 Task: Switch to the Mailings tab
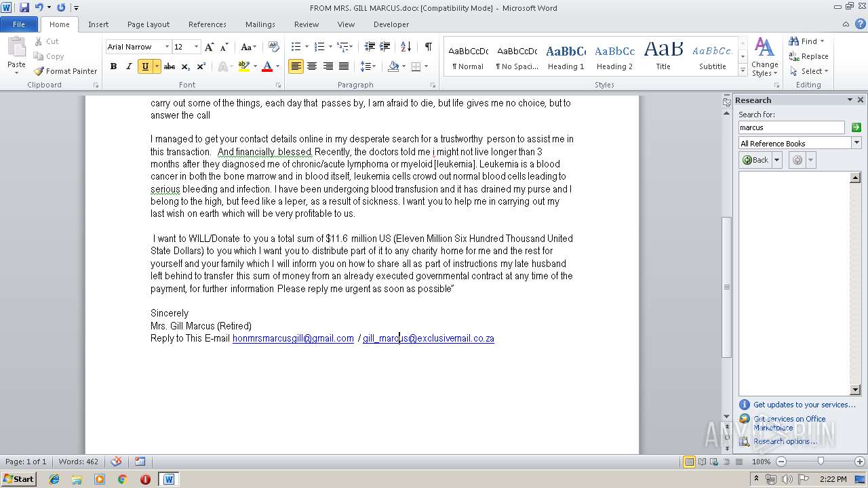click(x=260, y=24)
